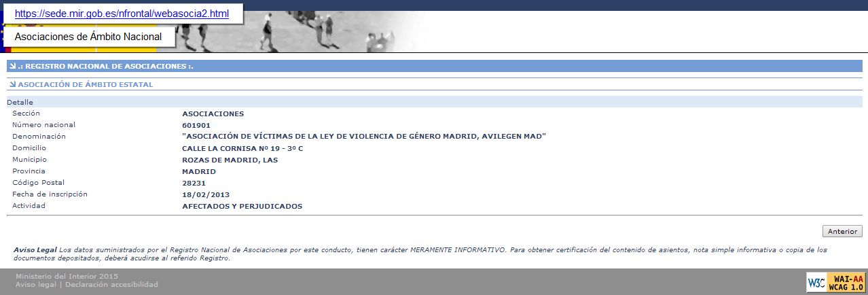Select the Provincia label
868x295 pixels.
[x=29, y=171]
